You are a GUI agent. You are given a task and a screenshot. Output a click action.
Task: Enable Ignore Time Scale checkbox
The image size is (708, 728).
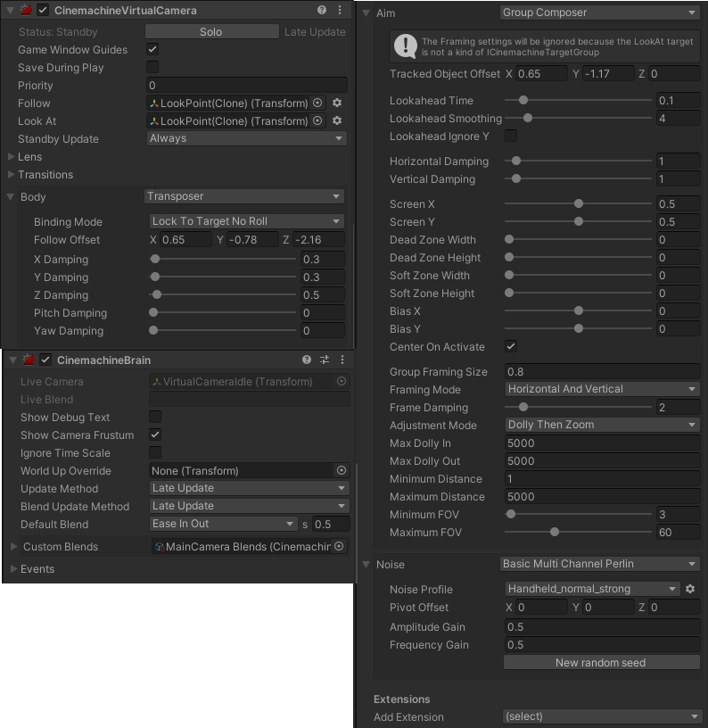coord(155,452)
